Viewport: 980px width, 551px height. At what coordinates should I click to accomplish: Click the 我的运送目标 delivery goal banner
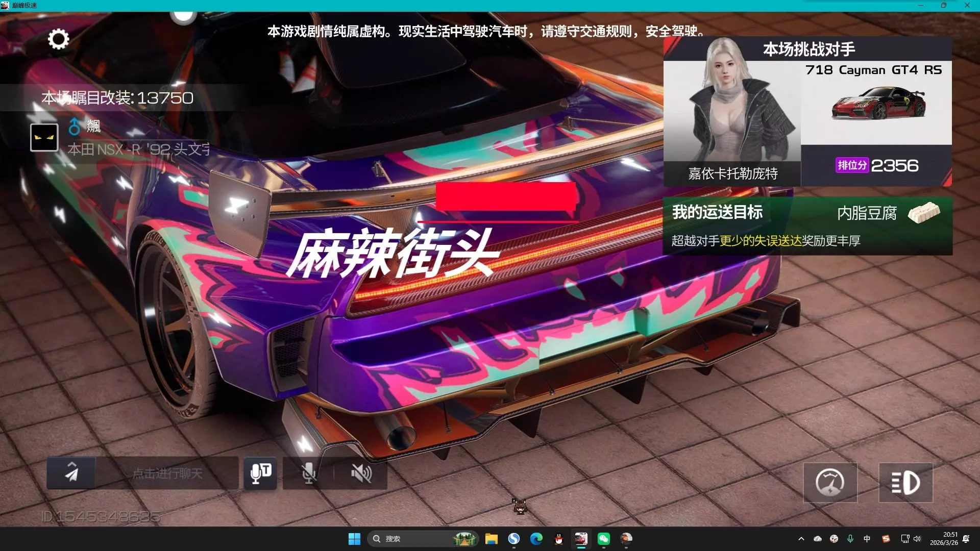718,212
